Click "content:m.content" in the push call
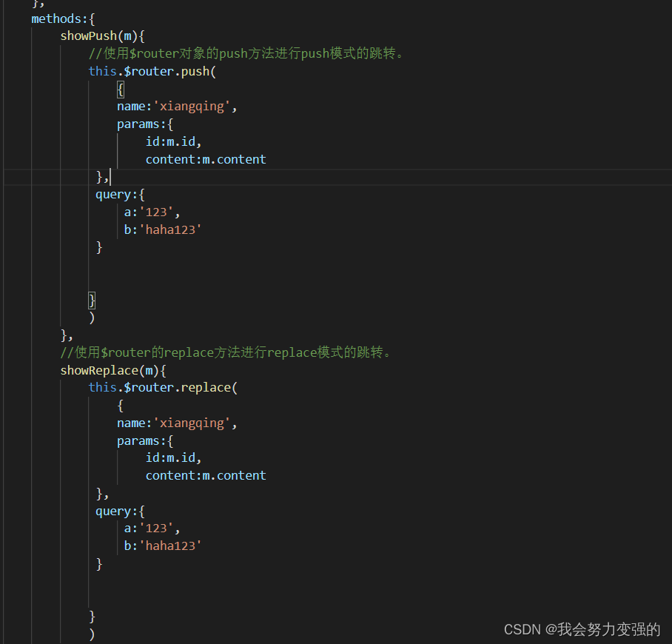Viewport: 672px width, 644px height. click(x=206, y=159)
